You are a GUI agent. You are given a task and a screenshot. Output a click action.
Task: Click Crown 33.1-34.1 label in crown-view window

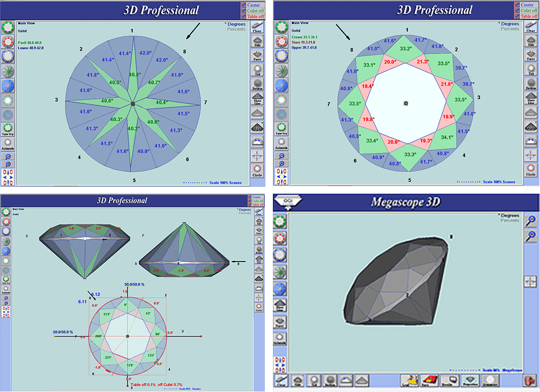pyautogui.click(x=304, y=37)
